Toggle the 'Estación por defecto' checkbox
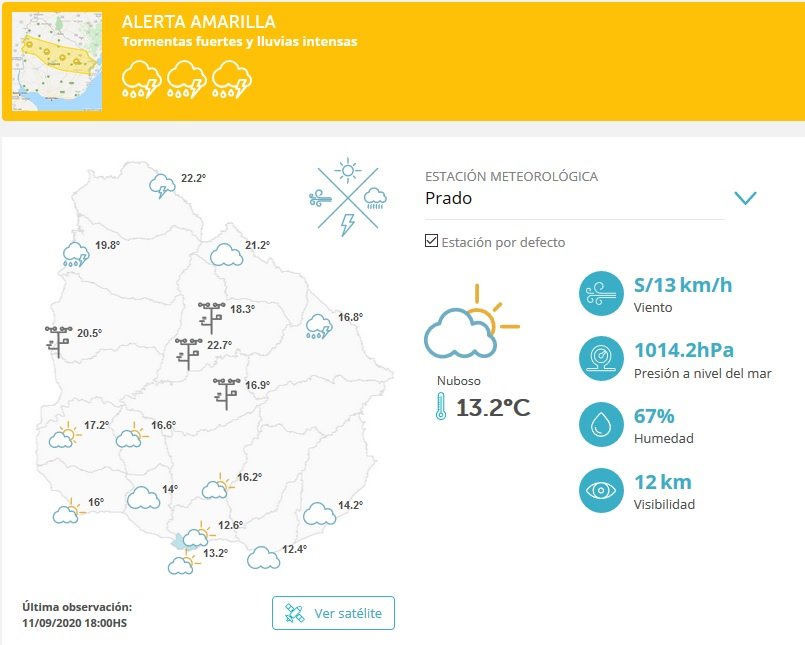 [x=432, y=242]
